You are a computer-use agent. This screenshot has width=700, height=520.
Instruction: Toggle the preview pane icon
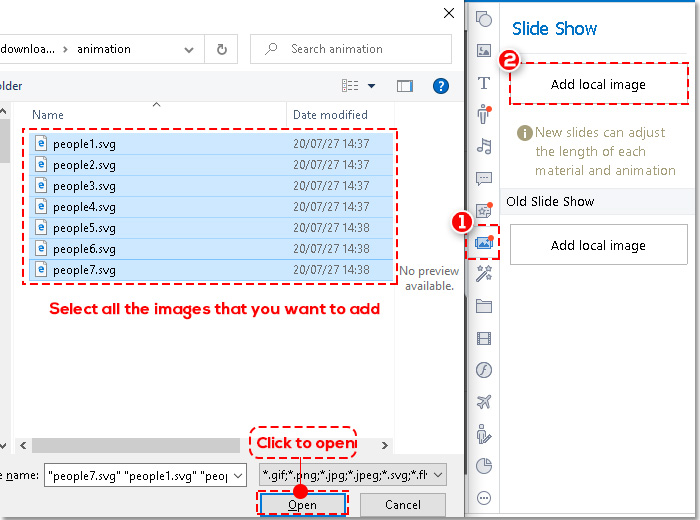click(x=405, y=86)
